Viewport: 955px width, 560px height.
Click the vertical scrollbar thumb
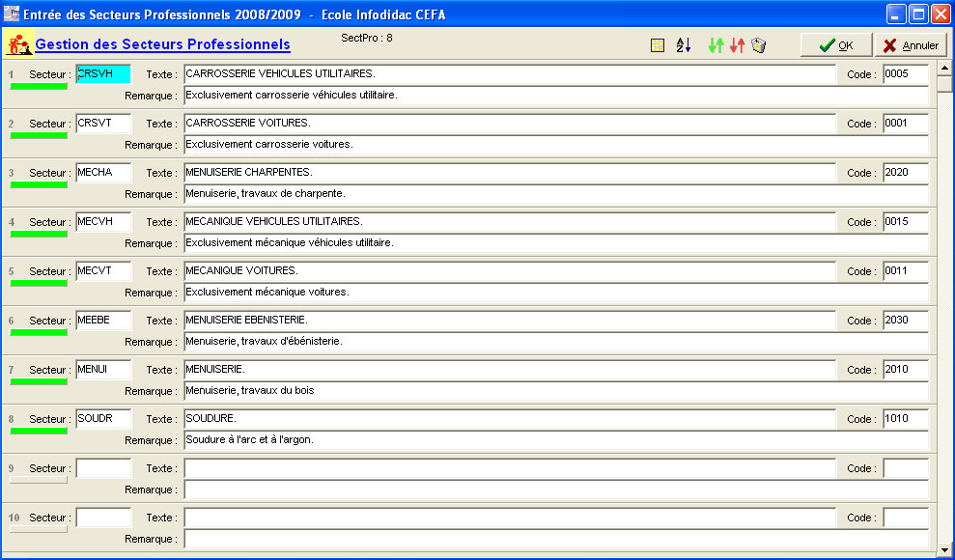coord(944,83)
